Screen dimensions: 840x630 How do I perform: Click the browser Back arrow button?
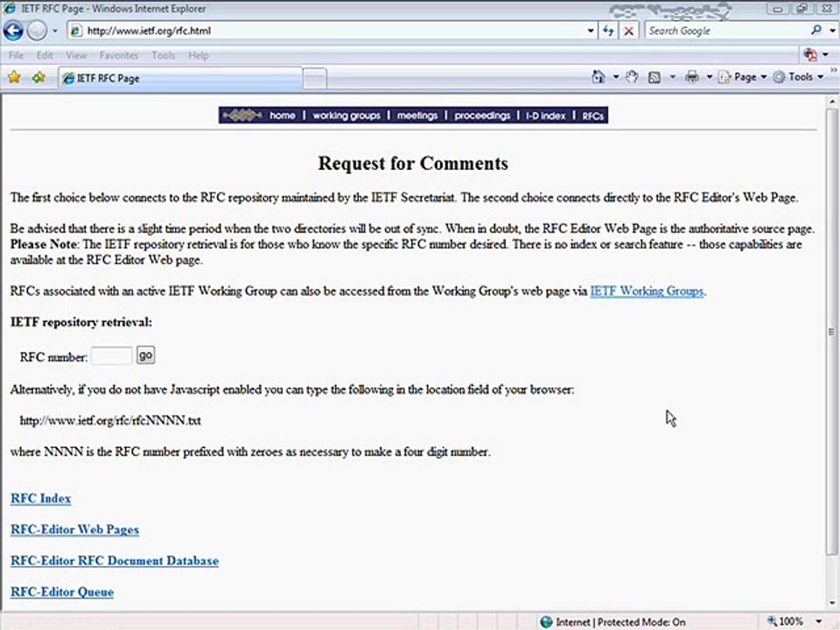point(14,31)
